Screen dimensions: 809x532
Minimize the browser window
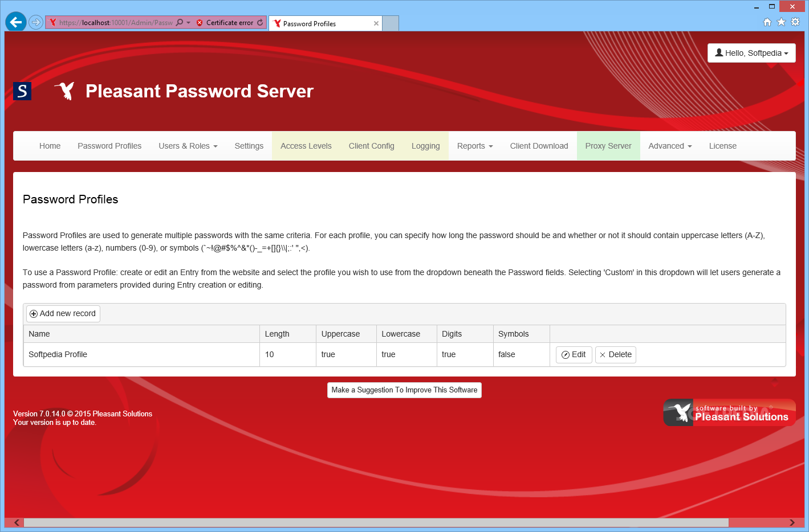tap(757, 7)
